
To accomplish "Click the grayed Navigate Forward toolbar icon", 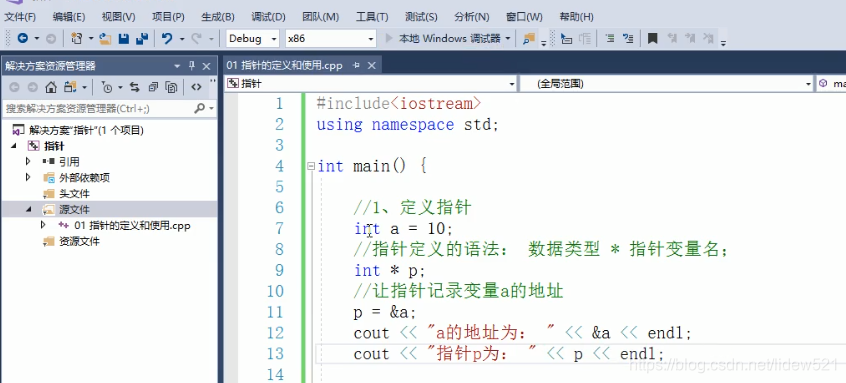I will coord(50,38).
